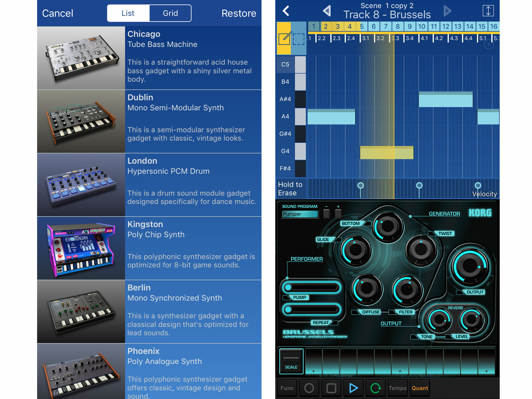Viewport: 532px width, 399px height.
Task: Tap the PUMP performer slider
Action: click(312, 287)
